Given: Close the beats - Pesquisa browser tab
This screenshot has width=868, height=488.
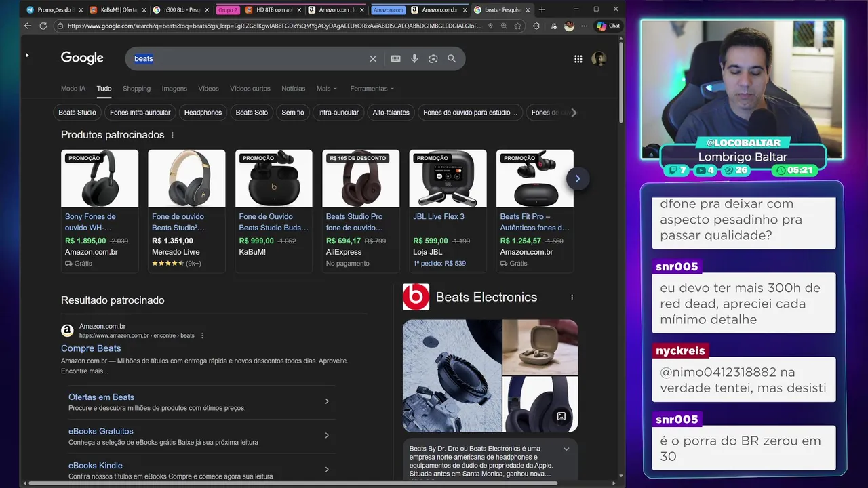Looking at the screenshot, I should click(528, 9).
